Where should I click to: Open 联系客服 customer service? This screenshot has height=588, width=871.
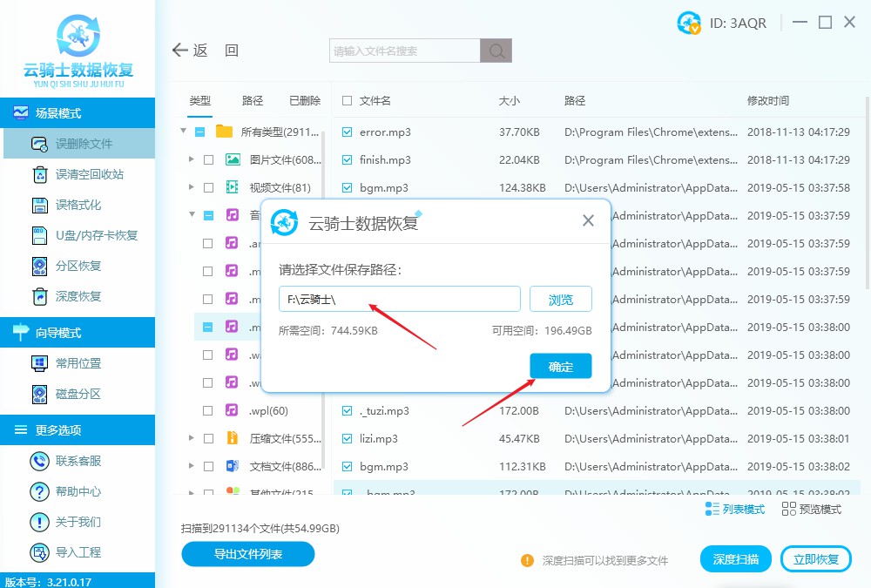(x=38, y=459)
